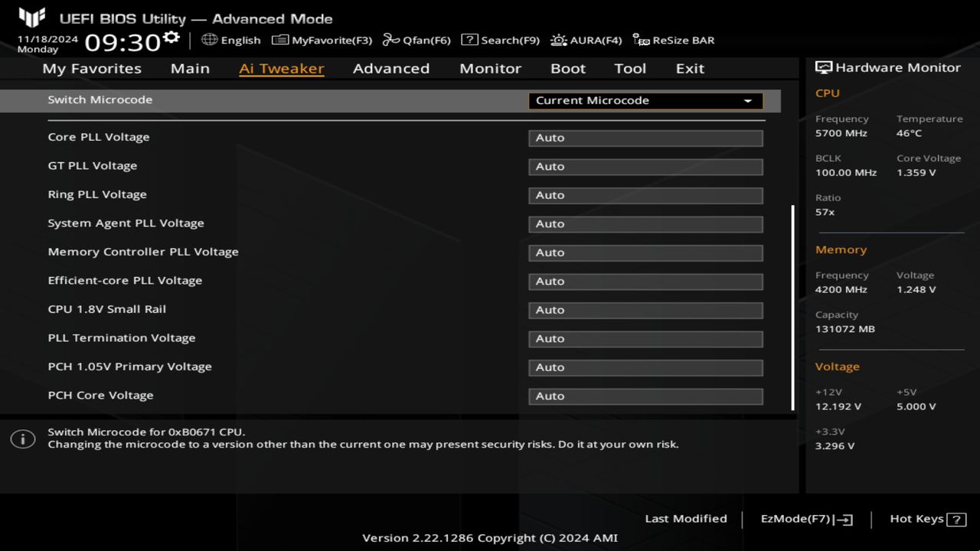Select the Core PLL Voltage label
980x551 pixels.
[x=99, y=137]
